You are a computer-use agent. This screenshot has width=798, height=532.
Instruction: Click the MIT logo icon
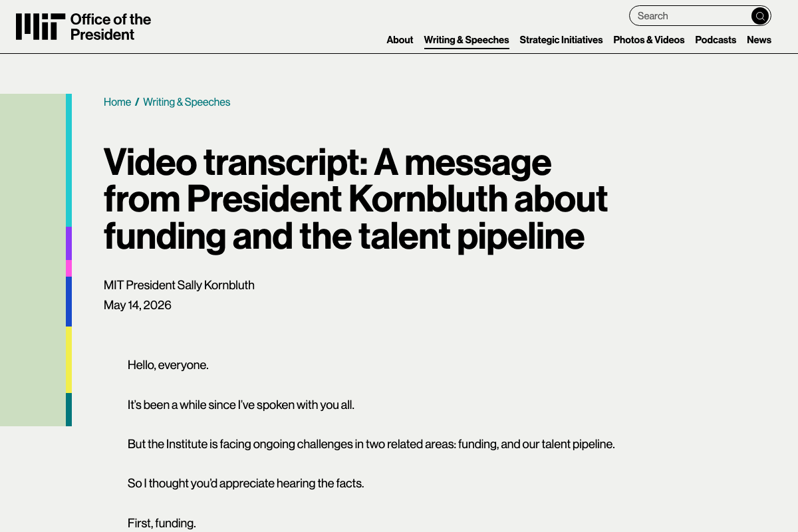(x=41, y=27)
